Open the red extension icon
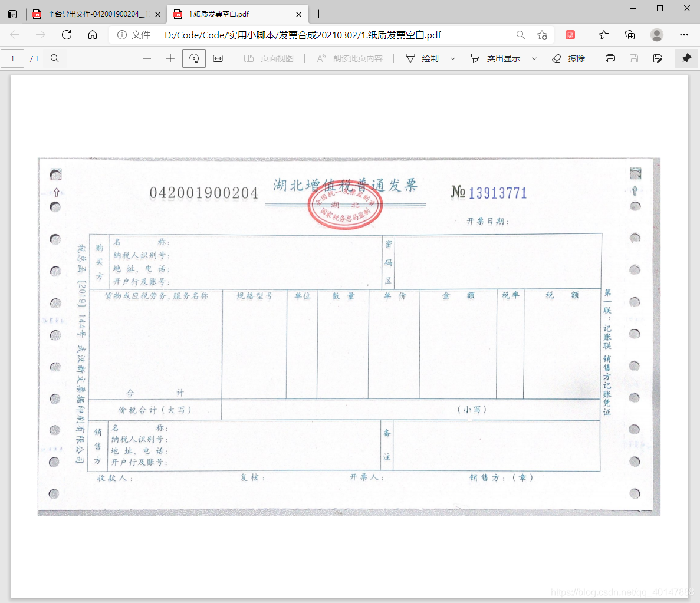700x603 pixels. [x=570, y=35]
